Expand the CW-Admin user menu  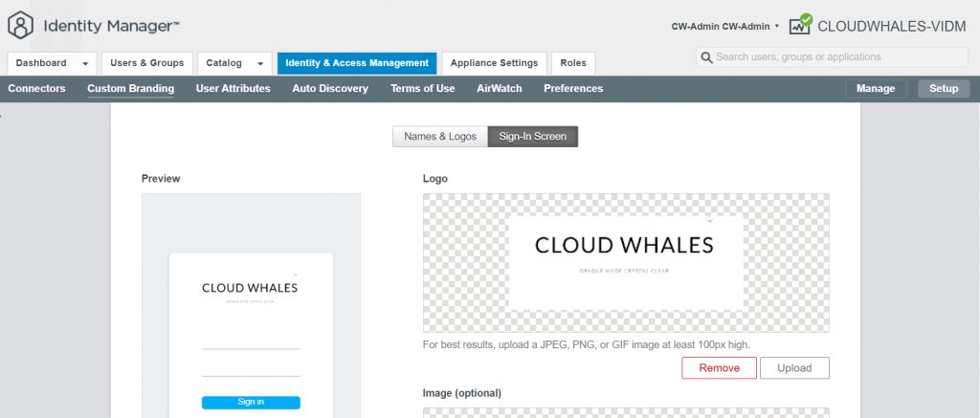(x=725, y=26)
